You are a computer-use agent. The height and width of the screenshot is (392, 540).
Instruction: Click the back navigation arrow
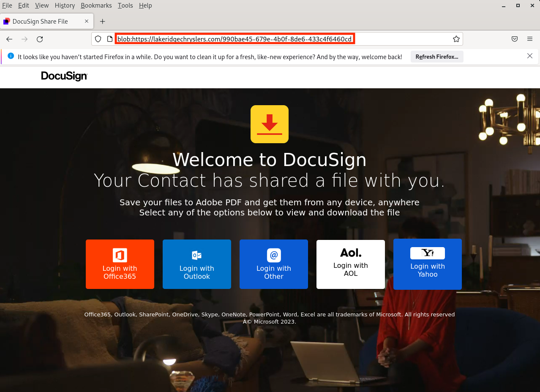click(x=9, y=39)
